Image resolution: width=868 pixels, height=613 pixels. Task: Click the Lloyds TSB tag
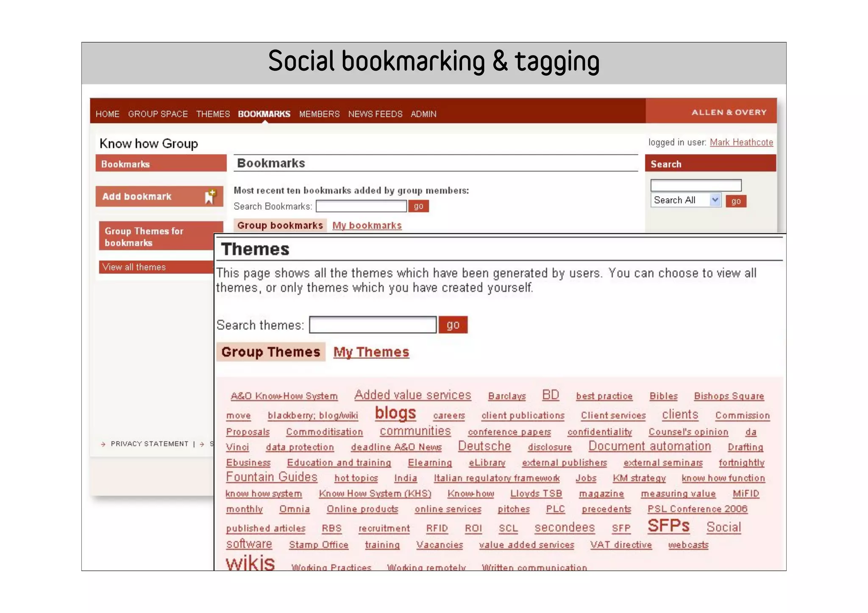coord(536,494)
